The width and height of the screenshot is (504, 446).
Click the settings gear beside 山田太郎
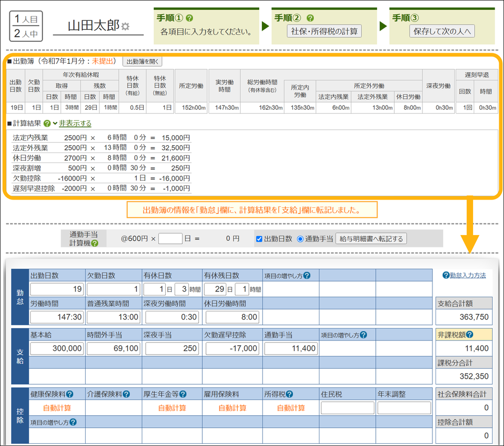(x=125, y=26)
